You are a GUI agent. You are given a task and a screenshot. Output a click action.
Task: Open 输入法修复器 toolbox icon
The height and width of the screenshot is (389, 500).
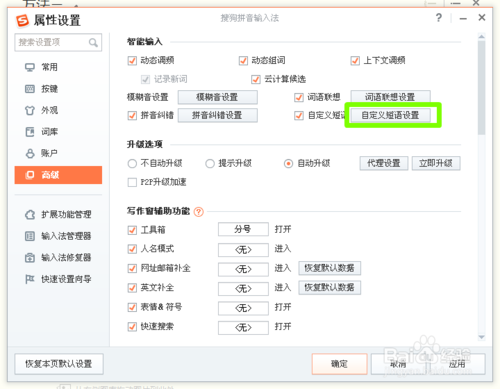[30, 258]
